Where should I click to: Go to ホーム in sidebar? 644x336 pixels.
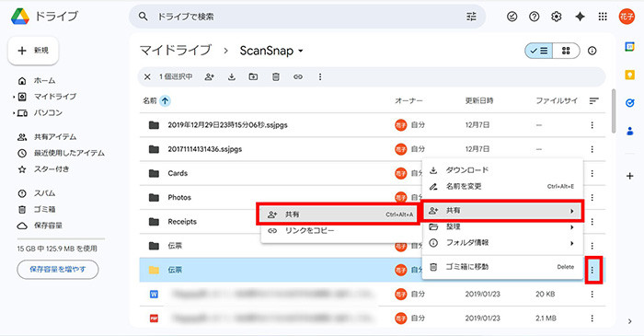(44, 81)
